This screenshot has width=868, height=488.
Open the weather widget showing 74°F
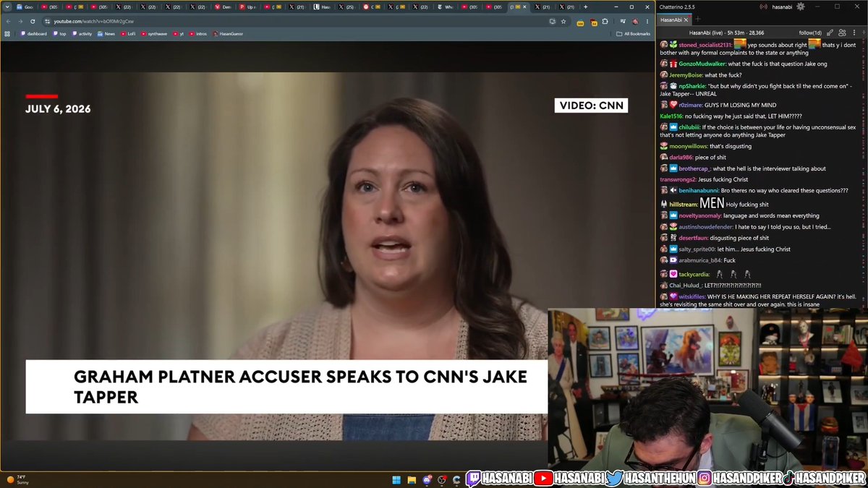19,479
